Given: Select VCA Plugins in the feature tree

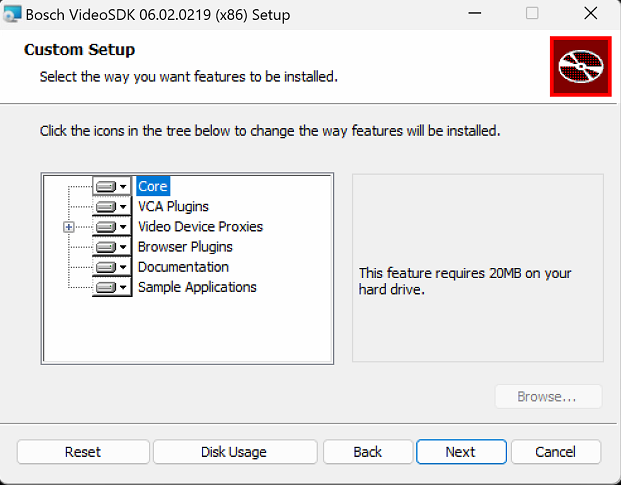Looking at the screenshot, I should click(x=173, y=207).
